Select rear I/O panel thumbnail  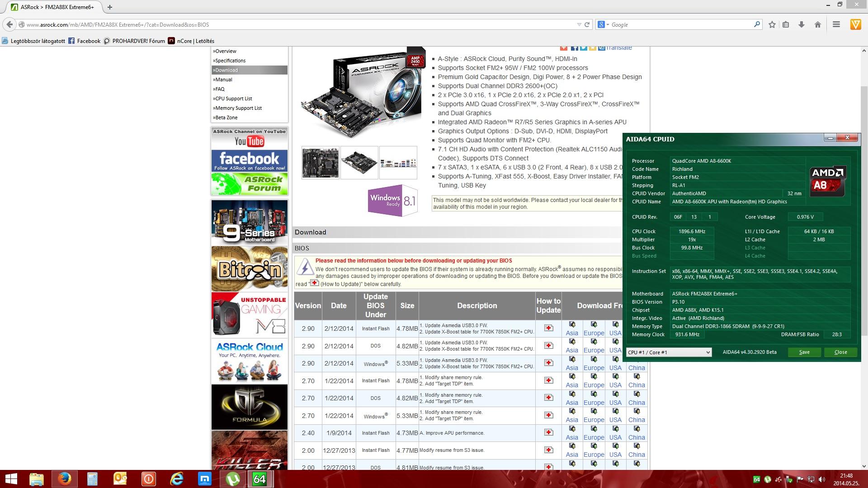(398, 163)
